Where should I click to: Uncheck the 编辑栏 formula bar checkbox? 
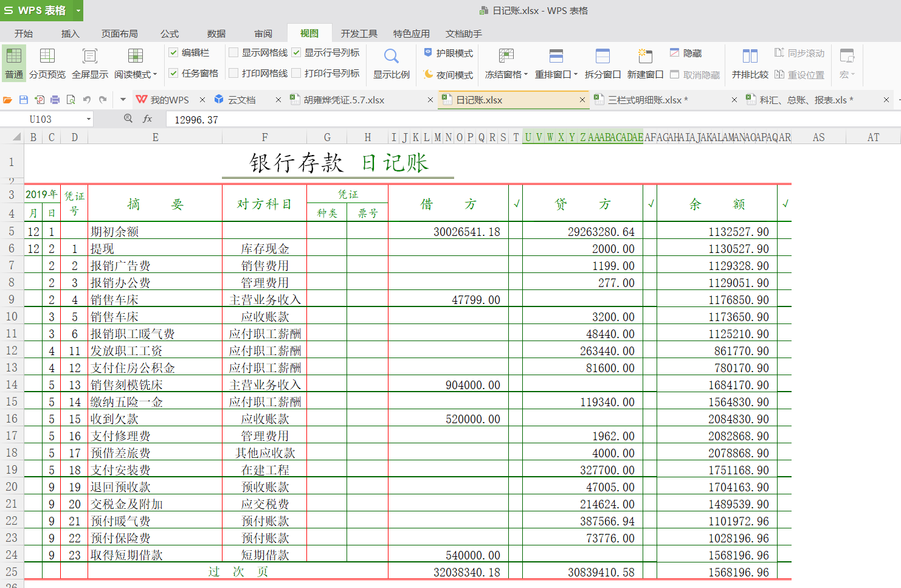(174, 53)
